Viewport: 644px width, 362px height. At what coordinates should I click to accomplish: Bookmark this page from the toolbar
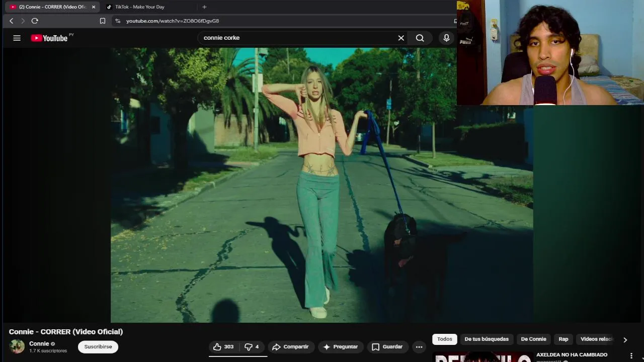point(103,21)
